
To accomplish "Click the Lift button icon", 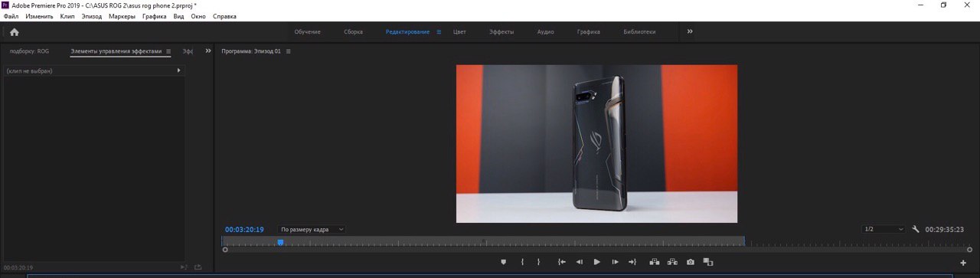I will point(655,262).
